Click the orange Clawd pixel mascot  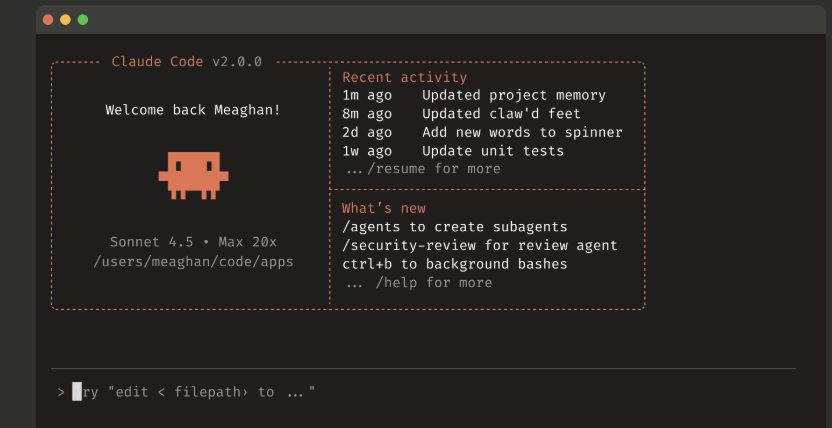click(194, 176)
